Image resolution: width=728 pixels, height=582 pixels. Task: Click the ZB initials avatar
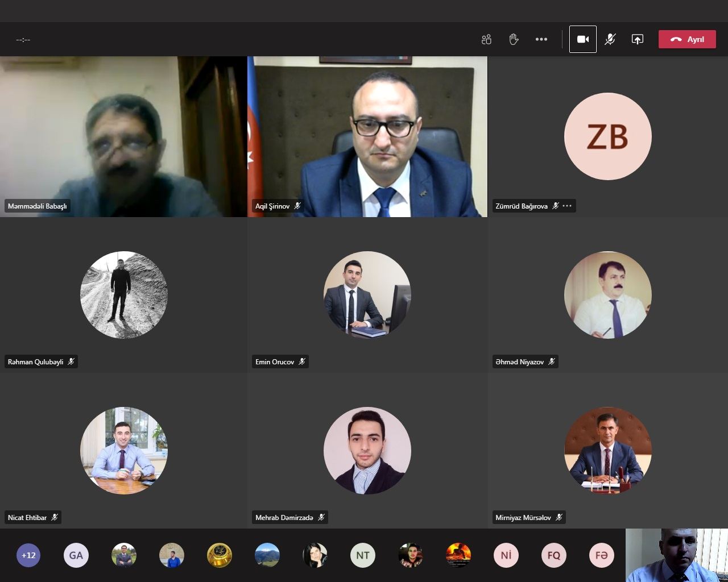607,136
